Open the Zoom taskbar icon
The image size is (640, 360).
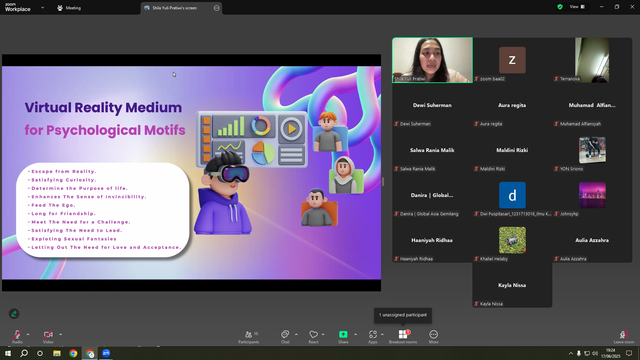(106, 353)
